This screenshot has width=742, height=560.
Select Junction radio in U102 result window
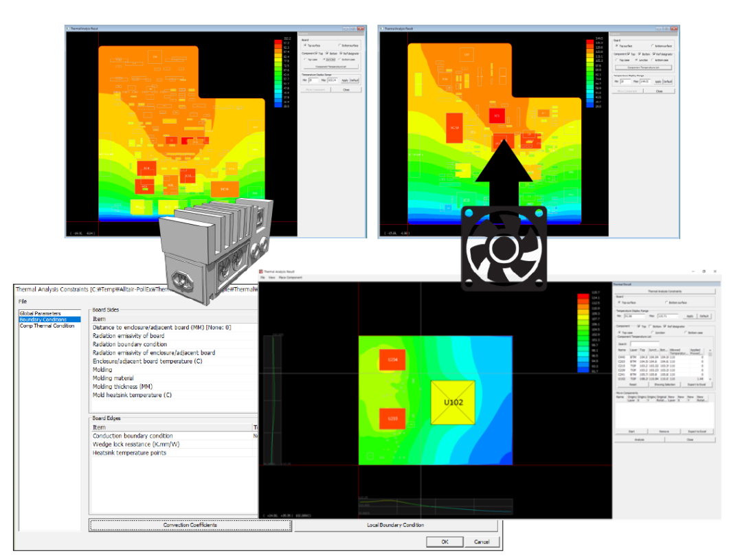pyautogui.click(x=659, y=333)
